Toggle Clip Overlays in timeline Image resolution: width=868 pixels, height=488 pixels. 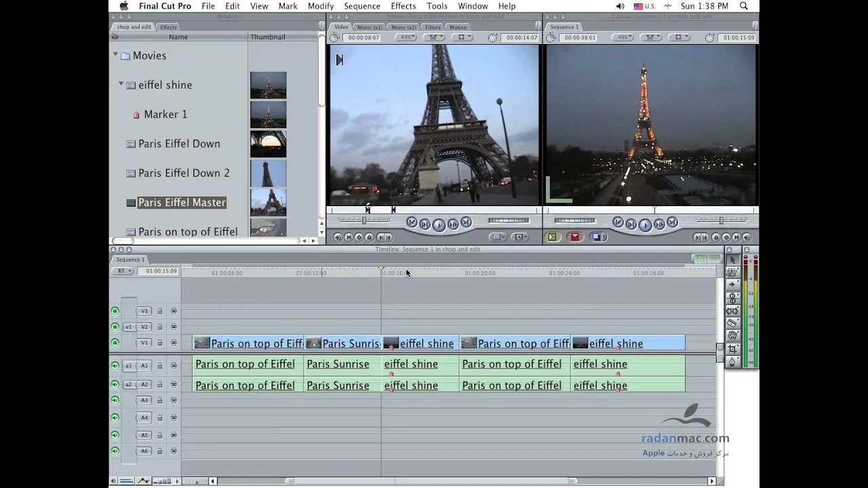143,481
